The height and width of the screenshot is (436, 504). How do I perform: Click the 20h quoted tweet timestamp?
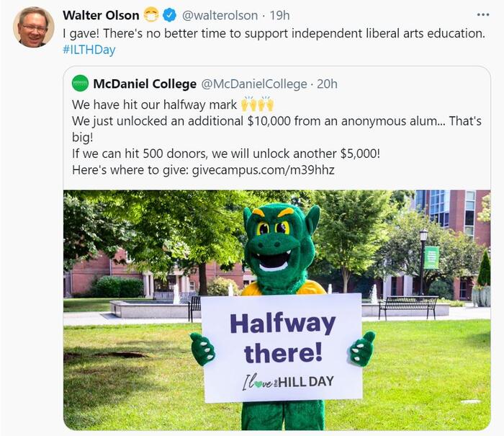327,84
